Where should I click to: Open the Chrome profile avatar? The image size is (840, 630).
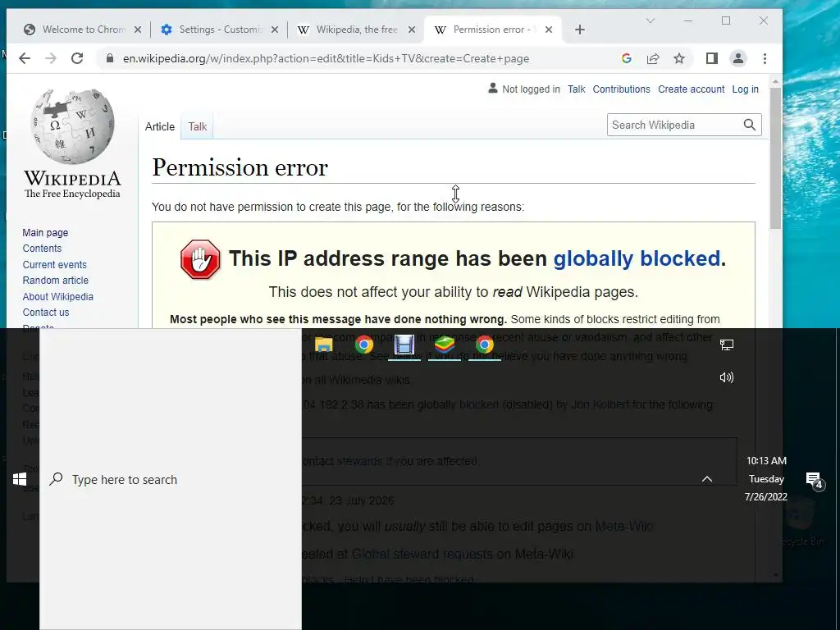[x=738, y=58]
